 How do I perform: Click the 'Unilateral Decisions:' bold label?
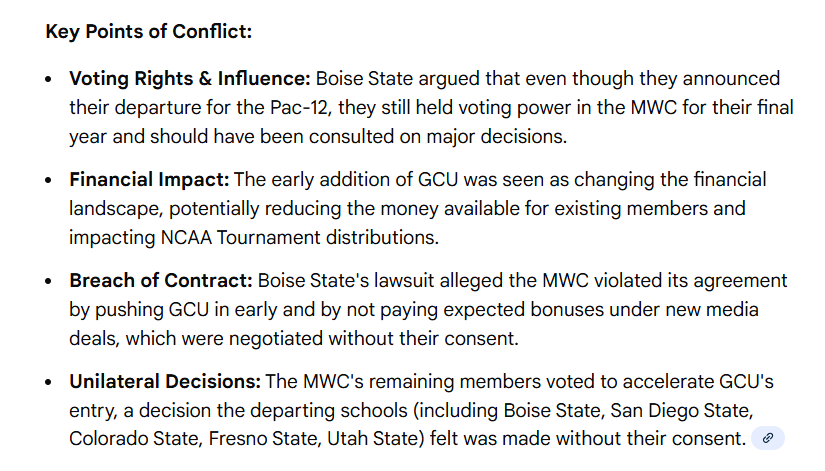point(164,382)
